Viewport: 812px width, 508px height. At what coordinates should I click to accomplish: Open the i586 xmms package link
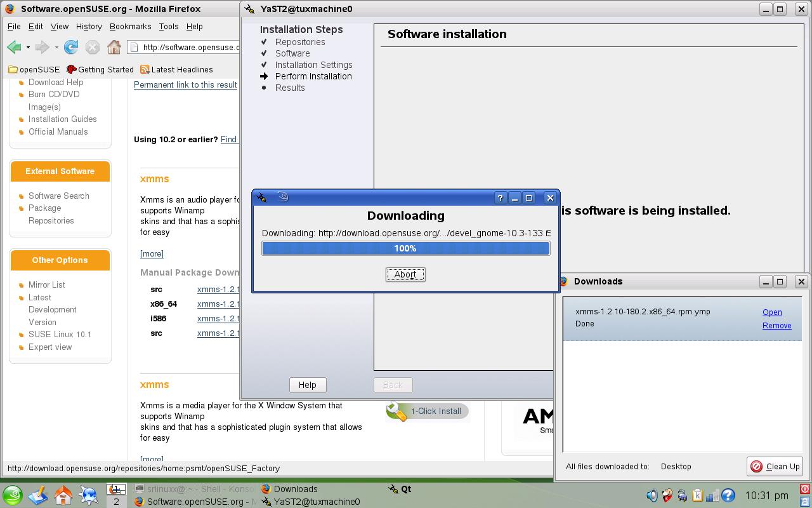(x=218, y=319)
